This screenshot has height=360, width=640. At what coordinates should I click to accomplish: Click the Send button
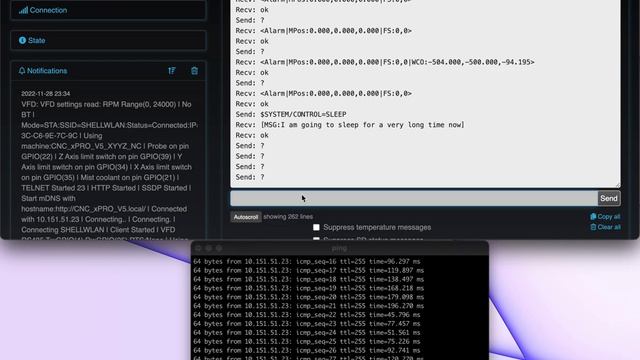coord(609,198)
